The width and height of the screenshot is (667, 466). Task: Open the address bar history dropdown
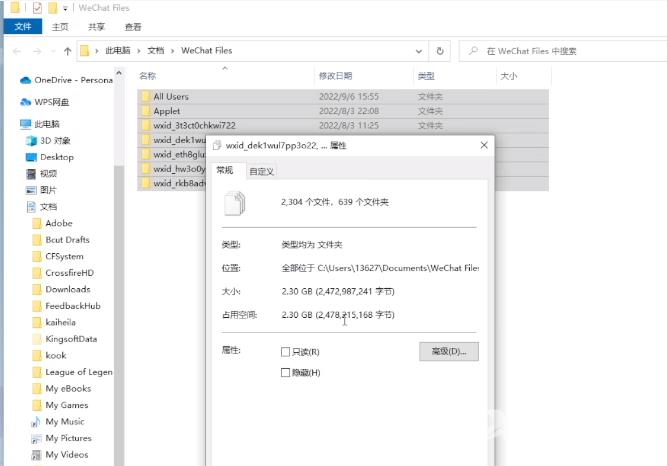click(417, 50)
